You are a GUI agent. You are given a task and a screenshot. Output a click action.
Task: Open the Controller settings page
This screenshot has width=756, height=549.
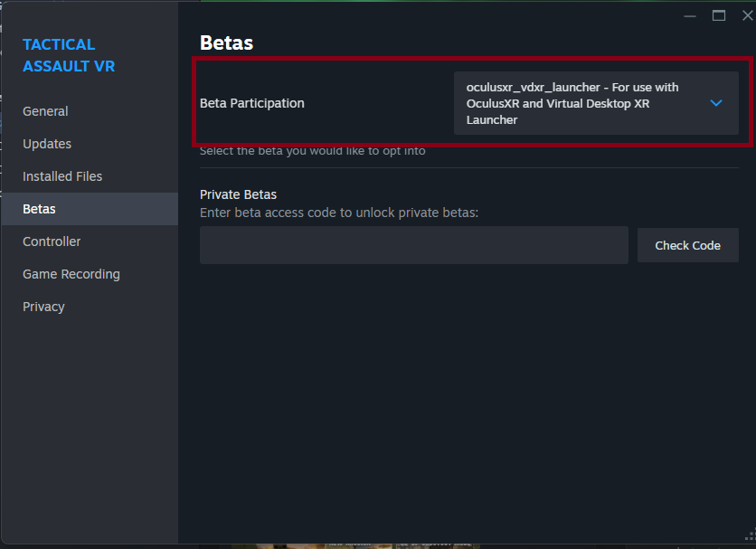pyautogui.click(x=52, y=241)
